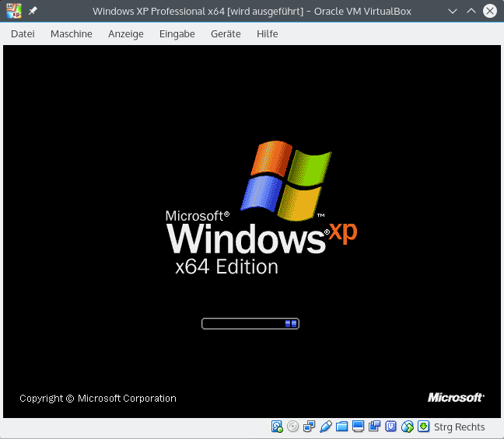504x439 pixels.
Task: Toggle the mouse integration status icon
Action: pyautogui.click(x=408, y=427)
